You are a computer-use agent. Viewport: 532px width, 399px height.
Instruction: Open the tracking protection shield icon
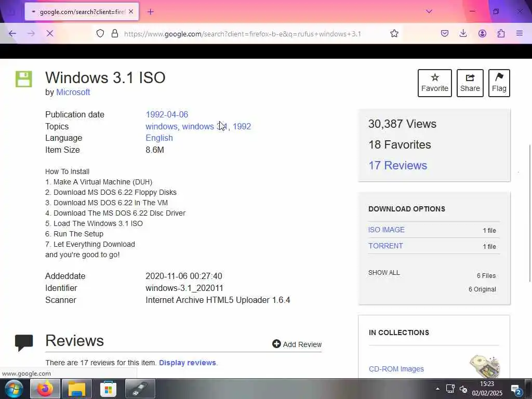[x=100, y=34]
